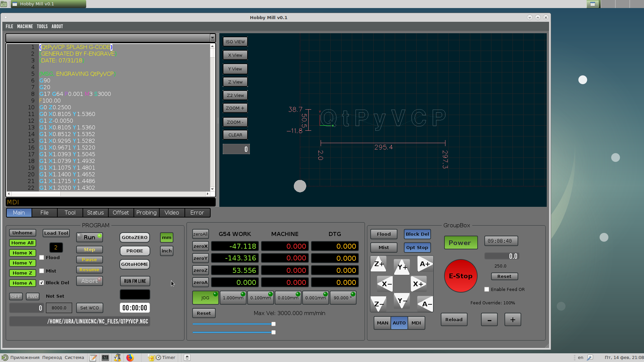Jog A axis with the A− arrow
Viewport: 644px width, 362px height.
(425, 304)
